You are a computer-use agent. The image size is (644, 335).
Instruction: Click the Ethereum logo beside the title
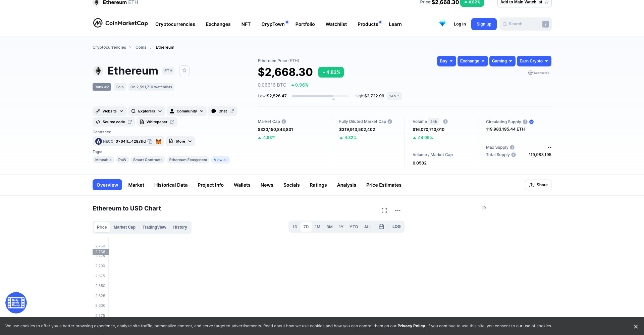pyautogui.click(x=98, y=71)
